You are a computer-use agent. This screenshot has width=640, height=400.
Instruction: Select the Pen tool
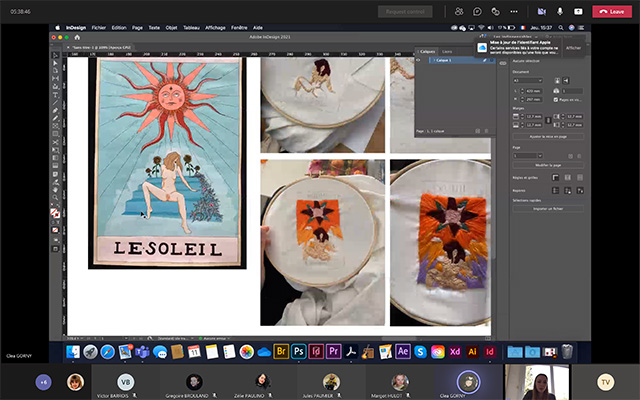pos(56,110)
